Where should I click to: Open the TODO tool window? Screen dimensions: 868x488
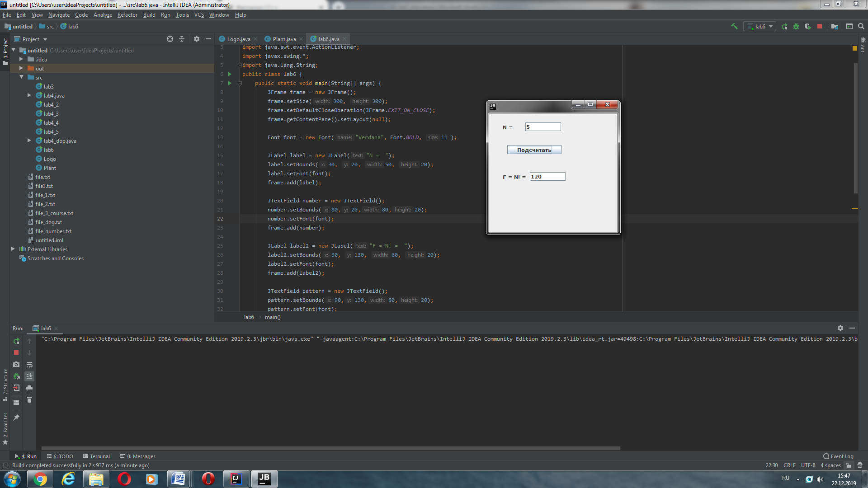click(x=60, y=456)
